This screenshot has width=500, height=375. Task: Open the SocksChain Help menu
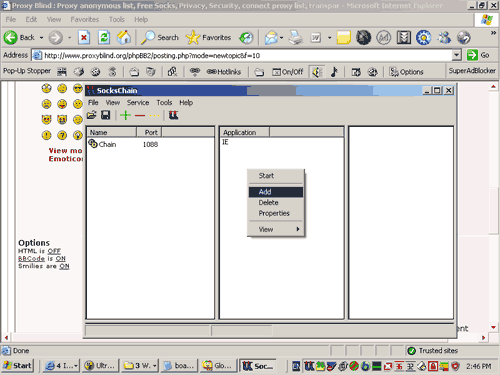tap(186, 102)
